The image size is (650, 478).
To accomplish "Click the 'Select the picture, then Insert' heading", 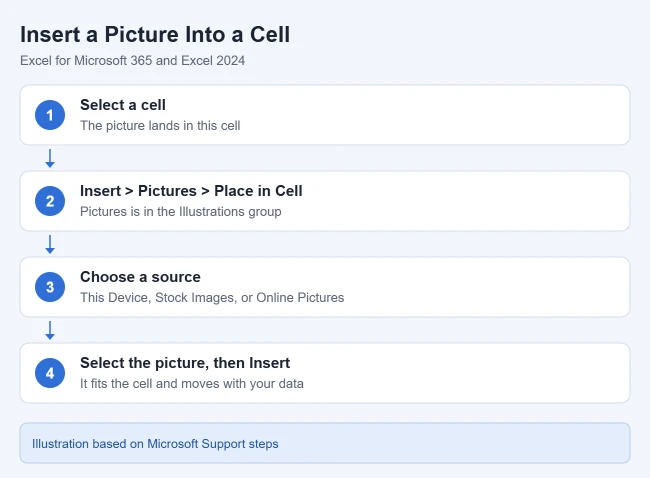I will pyautogui.click(x=185, y=363).
